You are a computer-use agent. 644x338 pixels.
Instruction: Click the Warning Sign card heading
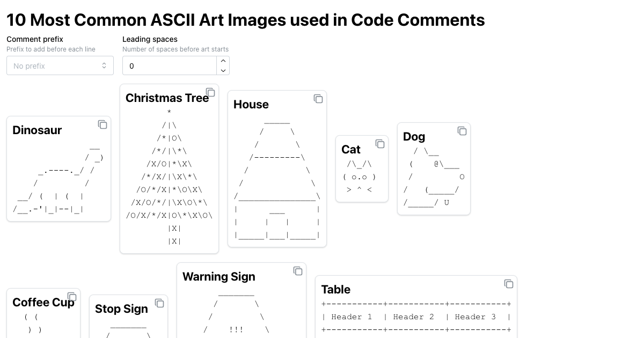point(218,276)
